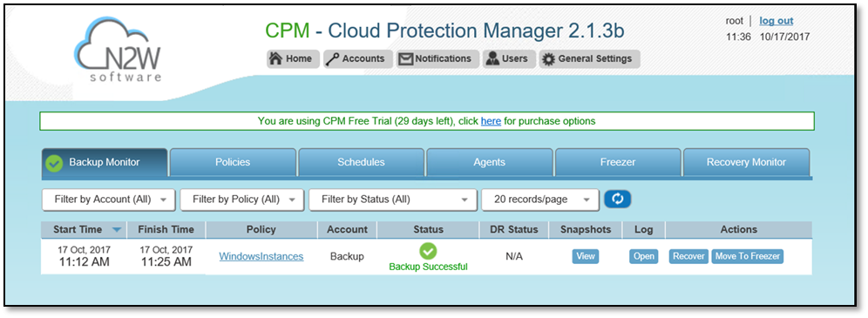Switch to the Backup Monitor tab

tap(105, 163)
